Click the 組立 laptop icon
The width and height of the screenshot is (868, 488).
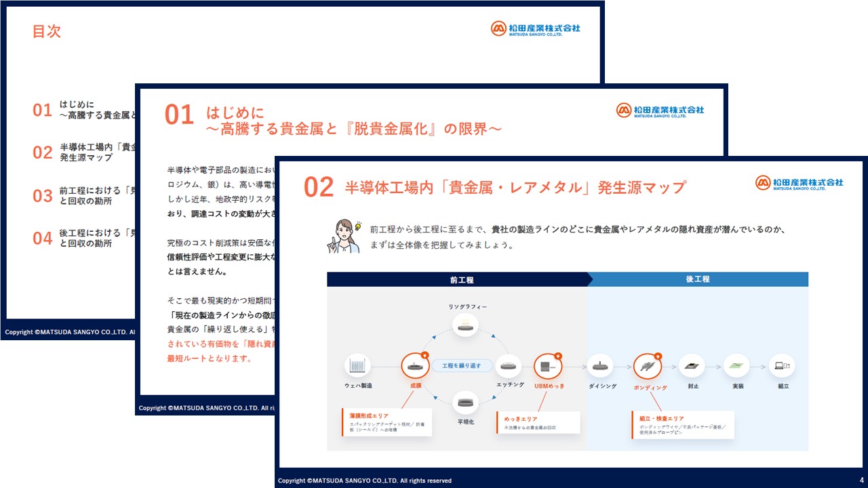click(x=781, y=366)
